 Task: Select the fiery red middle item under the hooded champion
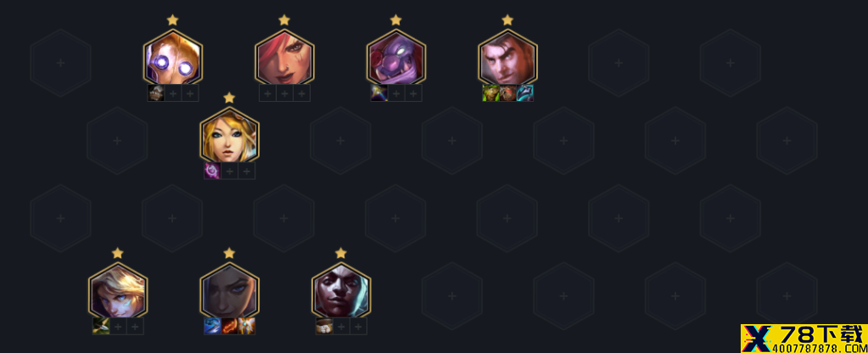(229, 327)
